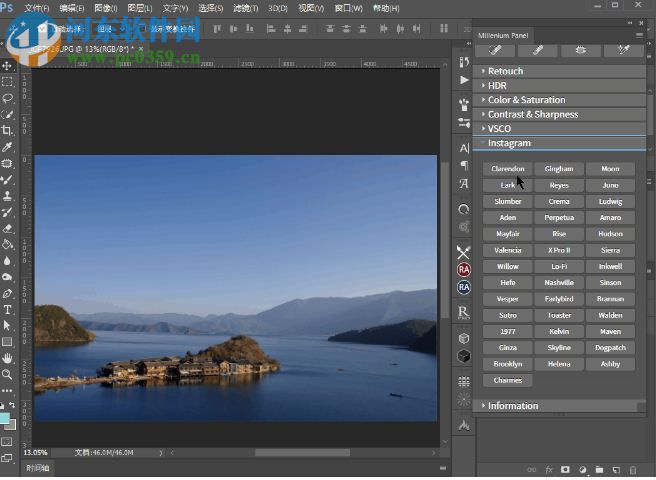The height and width of the screenshot is (480, 656).
Task: Toggle Quick Mask mode icon
Action: click(7, 441)
